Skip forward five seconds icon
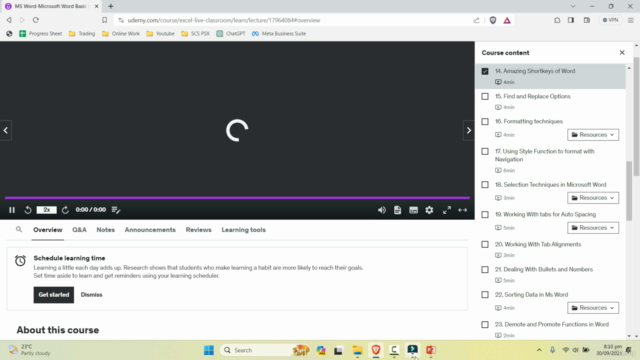 click(65, 210)
